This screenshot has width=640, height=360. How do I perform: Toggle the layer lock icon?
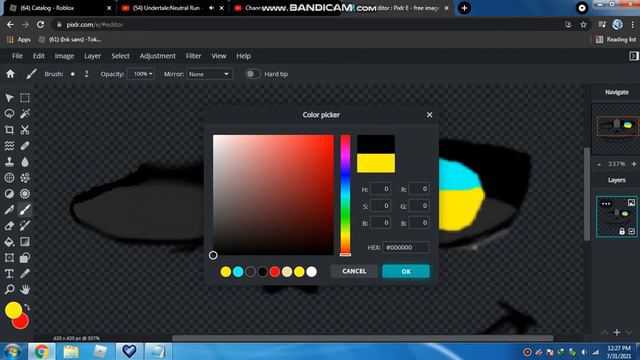coord(622,231)
